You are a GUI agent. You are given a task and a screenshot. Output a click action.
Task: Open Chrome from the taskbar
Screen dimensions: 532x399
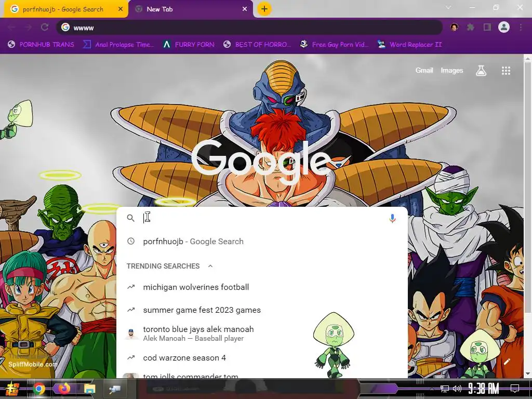coord(39,389)
